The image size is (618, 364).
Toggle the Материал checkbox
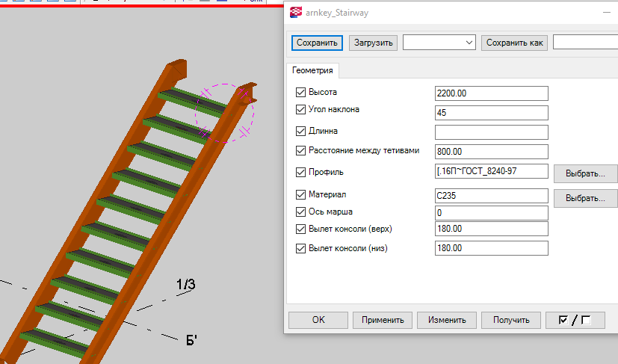click(301, 195)
